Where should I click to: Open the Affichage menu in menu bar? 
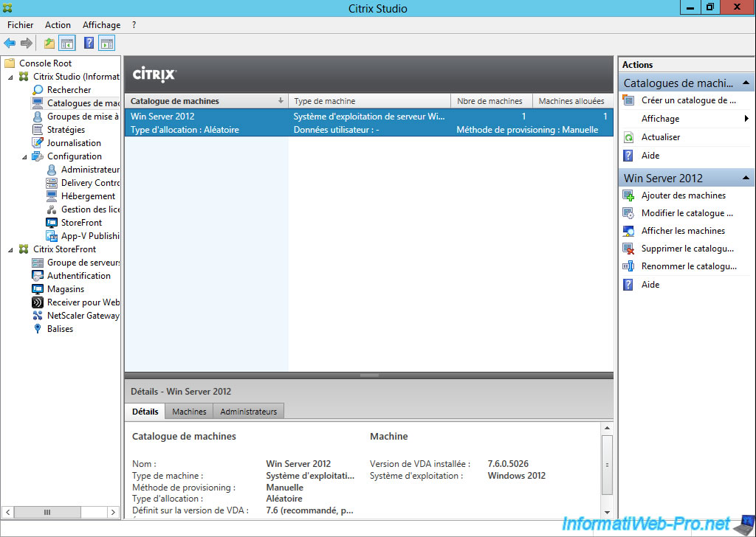click(x=101, y=25)
